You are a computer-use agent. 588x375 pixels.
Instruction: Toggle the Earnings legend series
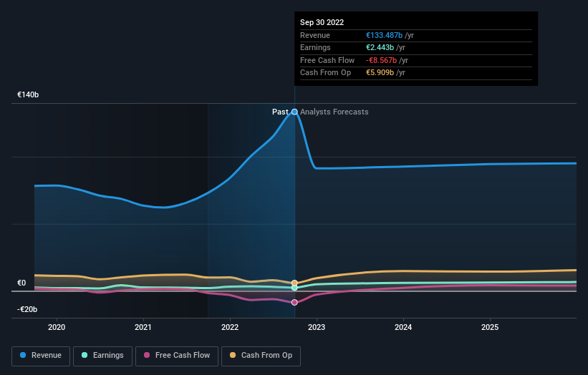[102, 356]
